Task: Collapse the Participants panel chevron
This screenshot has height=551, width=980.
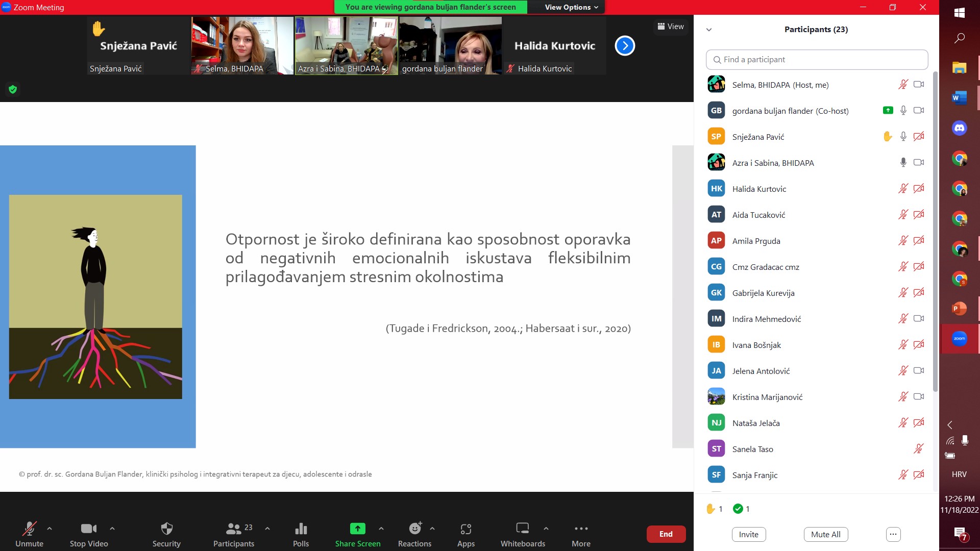Action: coord(708,30)
